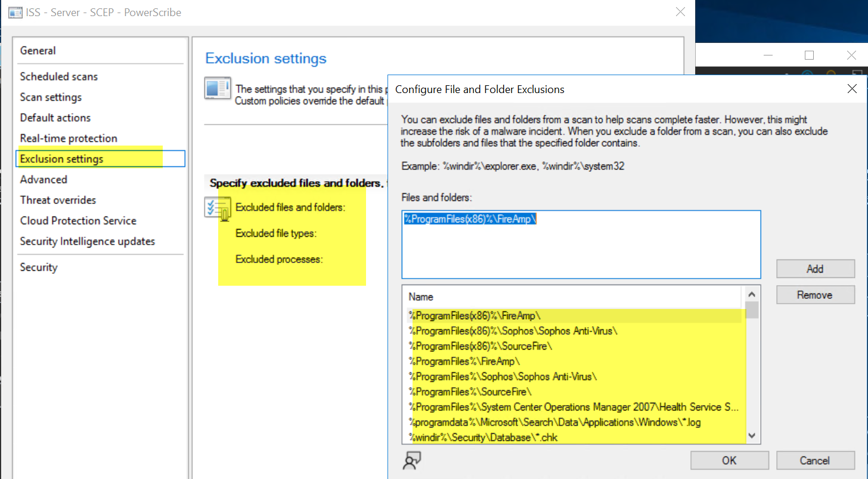
Task: Click inside the Files and folders text box
Action: point(581,245)
